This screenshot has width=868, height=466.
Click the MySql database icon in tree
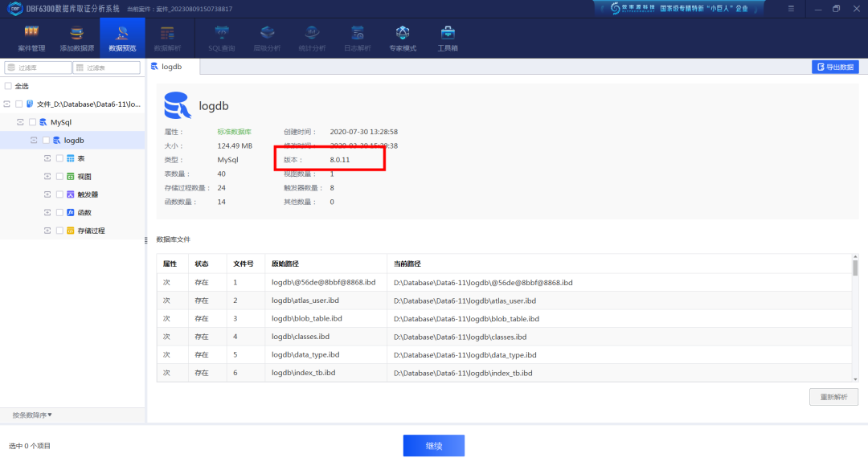click(43, 122)
